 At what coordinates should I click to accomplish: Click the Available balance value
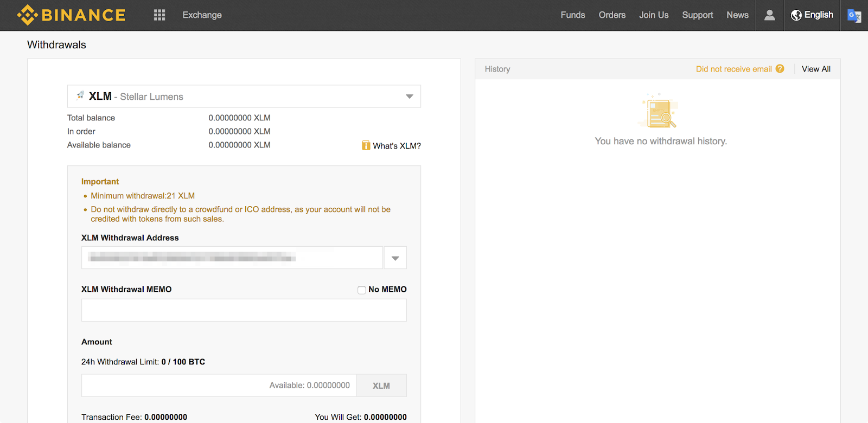point(239,145)
